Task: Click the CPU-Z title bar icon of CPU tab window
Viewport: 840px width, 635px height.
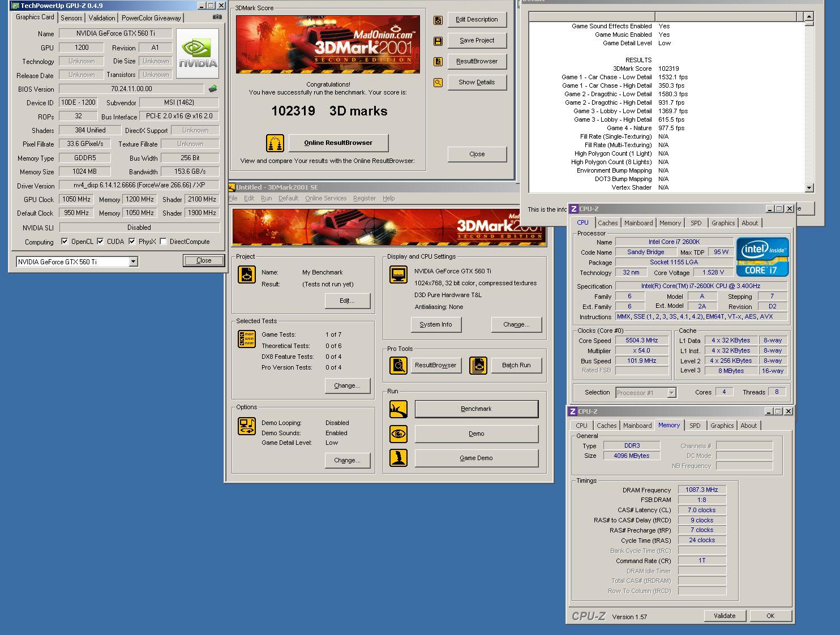Action: (573, 209)
